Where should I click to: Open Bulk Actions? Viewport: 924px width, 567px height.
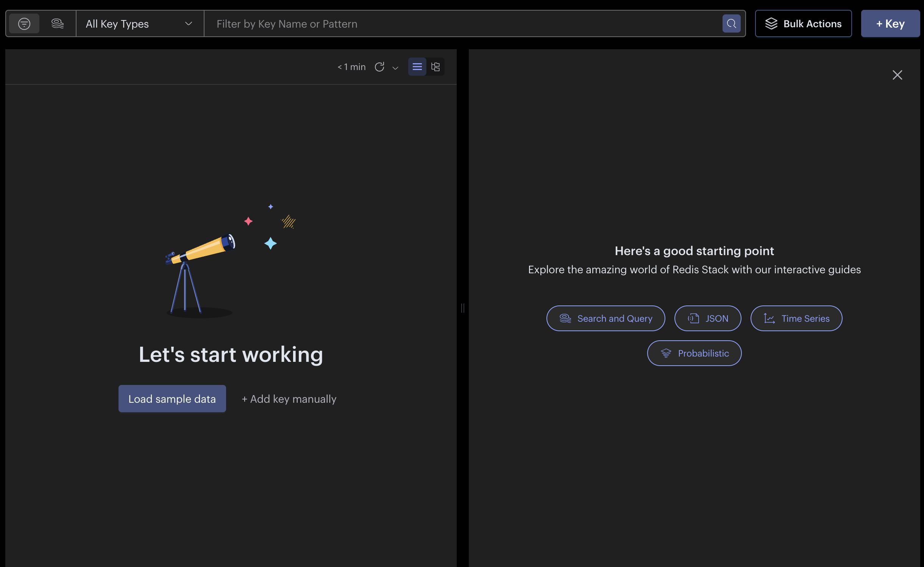[803, 24]
